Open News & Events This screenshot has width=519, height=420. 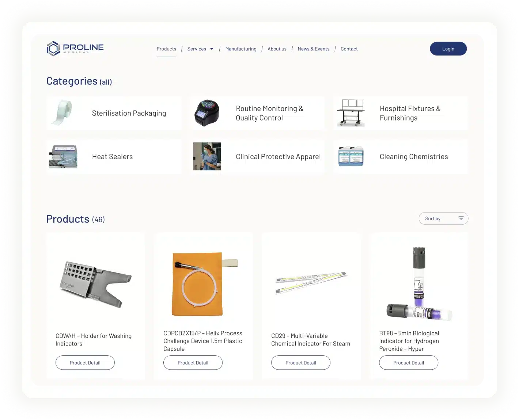(314, 49)
